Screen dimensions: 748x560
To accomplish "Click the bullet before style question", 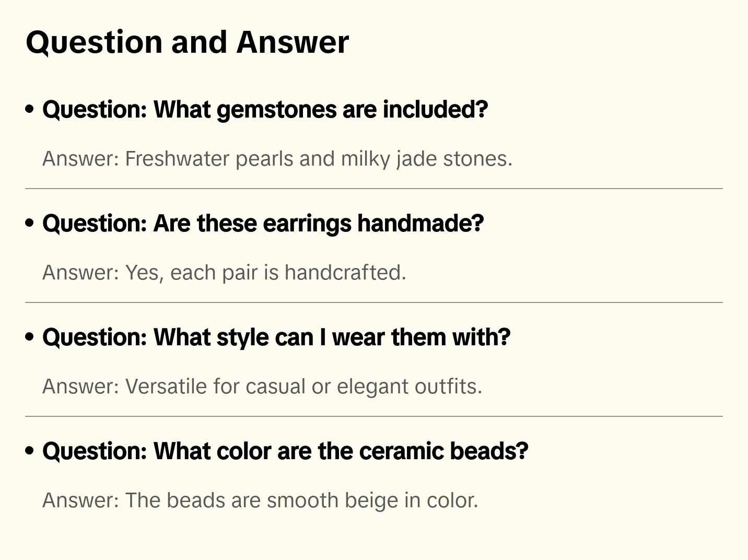I will click(x=30, y=337).
